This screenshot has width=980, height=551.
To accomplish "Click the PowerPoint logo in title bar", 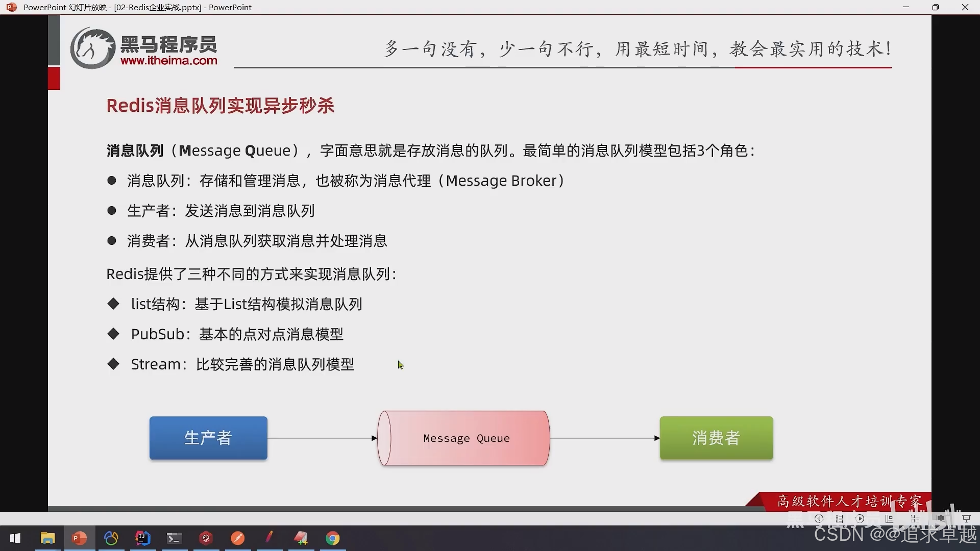I will (x=11, y=7).
